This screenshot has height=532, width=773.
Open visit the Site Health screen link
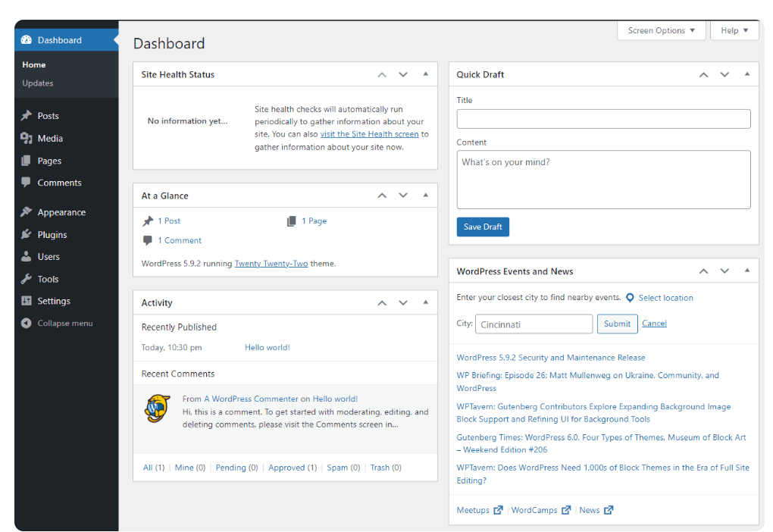[369, 134]
